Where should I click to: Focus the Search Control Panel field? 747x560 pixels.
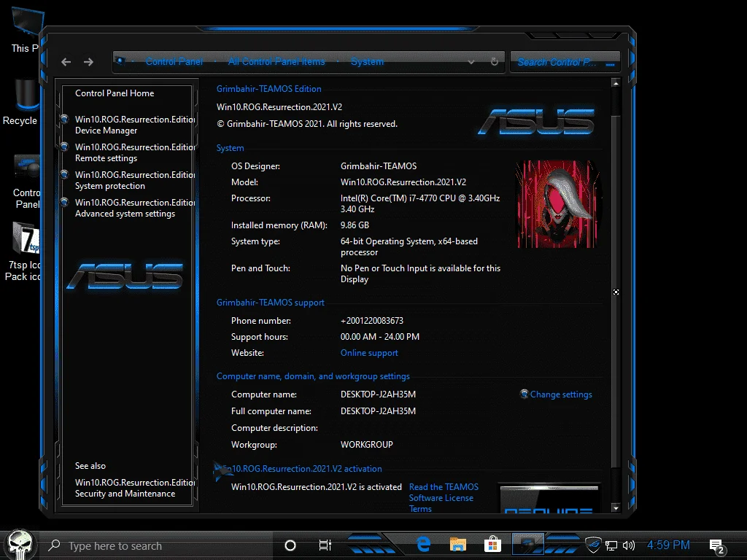click(565, 62)
